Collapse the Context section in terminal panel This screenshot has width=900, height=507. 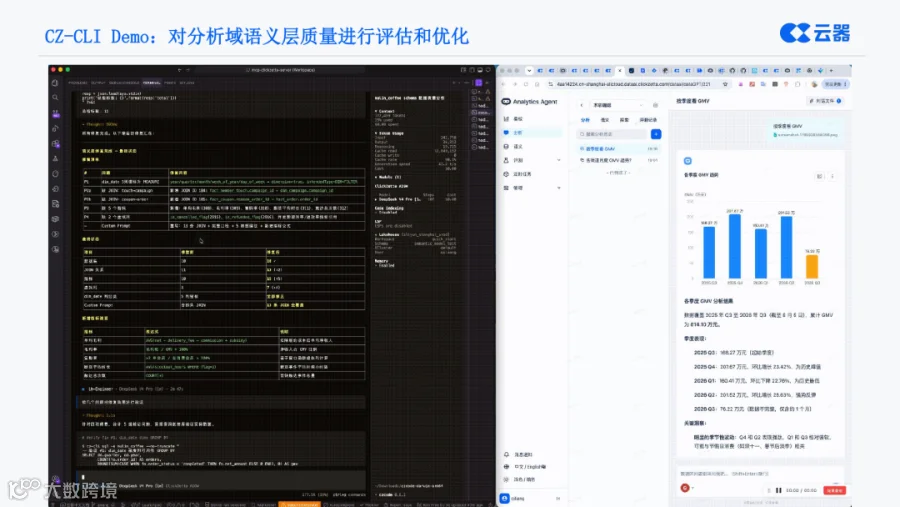point(385,111)
